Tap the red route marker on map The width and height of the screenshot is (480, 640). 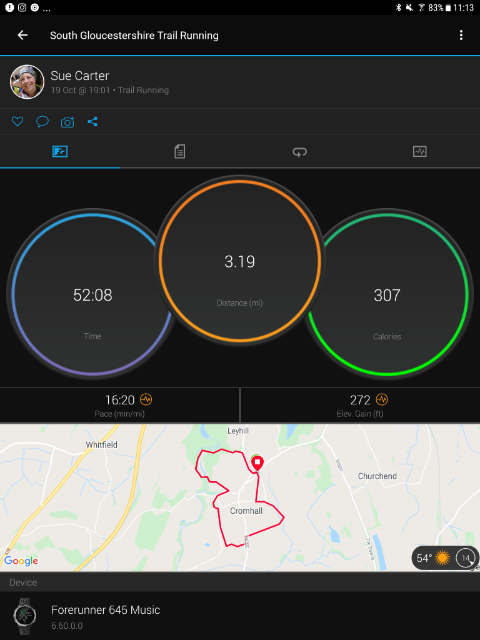[x=257, y=464]
